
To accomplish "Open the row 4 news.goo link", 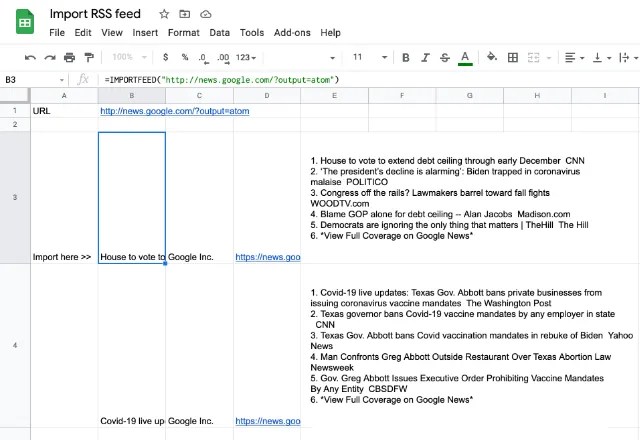I will click(268, 421).
